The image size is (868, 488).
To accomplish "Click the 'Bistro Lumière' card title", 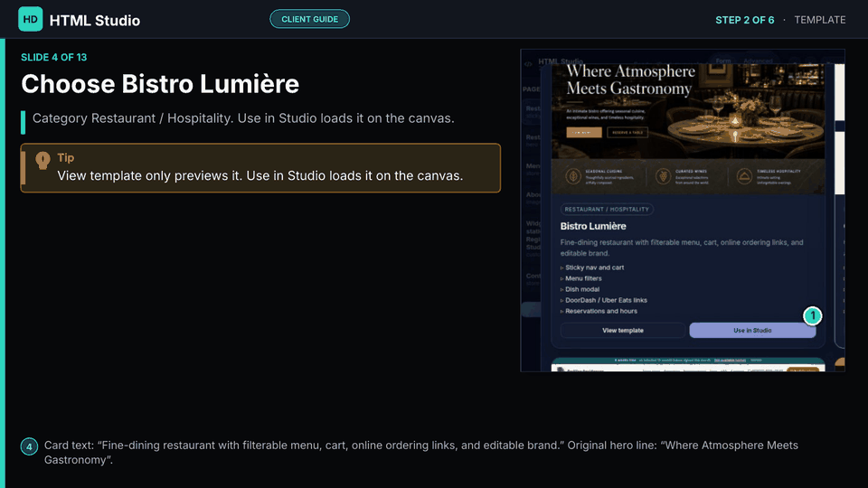I will click(593, 226).
